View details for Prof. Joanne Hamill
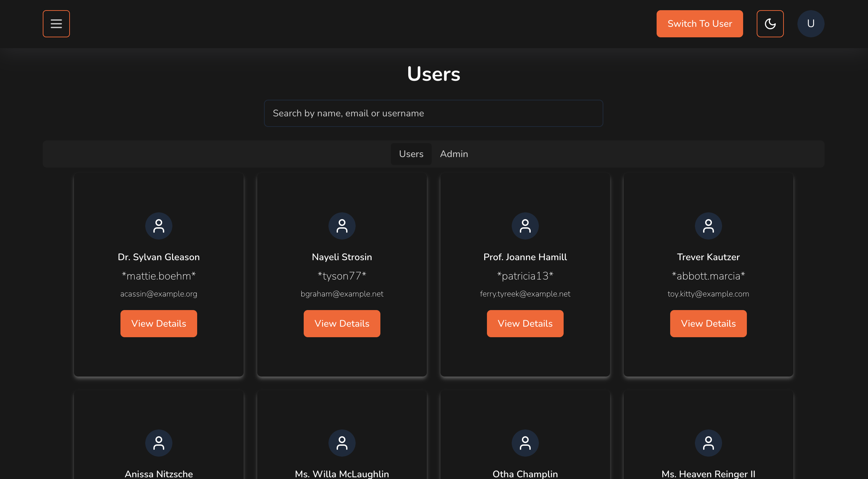The height and width of the screenshot is (479, 868). [x=525, y=323]
